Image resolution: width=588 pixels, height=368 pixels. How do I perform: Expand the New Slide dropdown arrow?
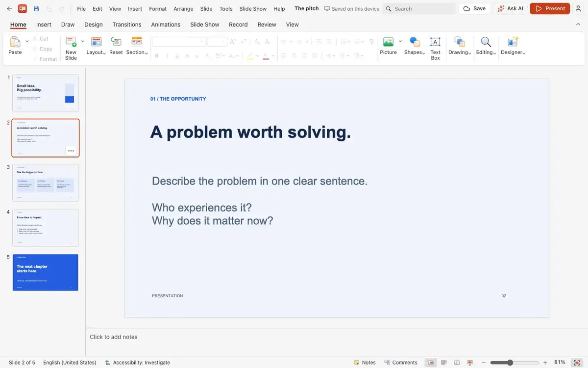(x=82, y=41)
